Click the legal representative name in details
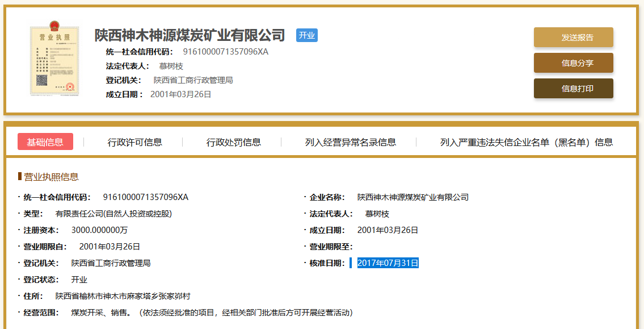Screen dimensions: 644x329 click(x=377, y=214)
